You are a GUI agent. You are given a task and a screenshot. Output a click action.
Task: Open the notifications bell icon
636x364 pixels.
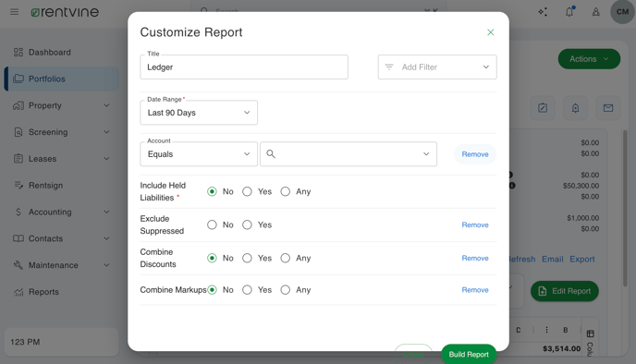(x=569, y=12)
